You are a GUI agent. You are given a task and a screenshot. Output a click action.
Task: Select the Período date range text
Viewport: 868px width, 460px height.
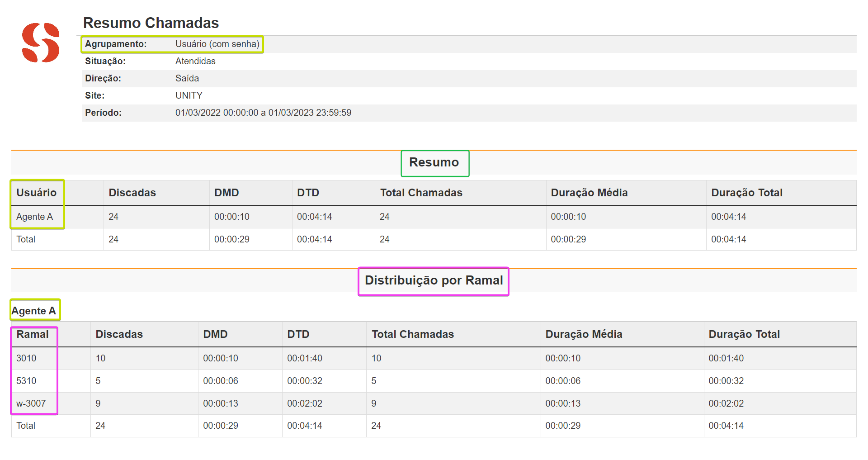(263, 113)
